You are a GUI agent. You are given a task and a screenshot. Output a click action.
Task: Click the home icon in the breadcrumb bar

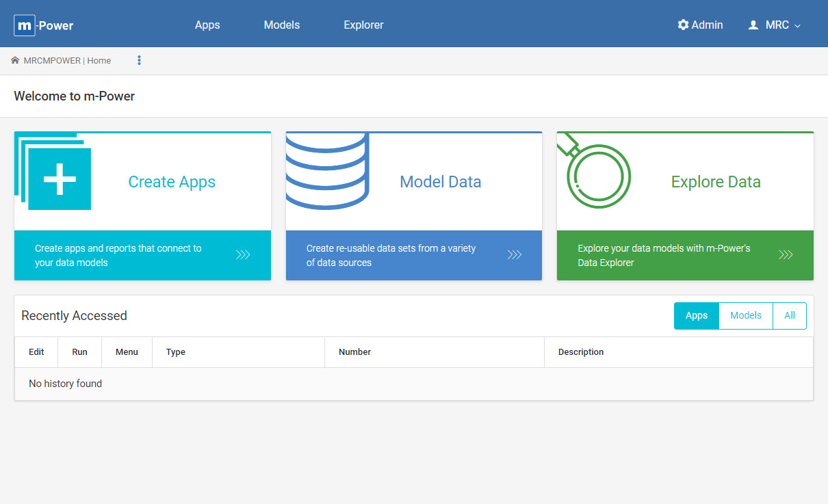click(x=15, y=60)
